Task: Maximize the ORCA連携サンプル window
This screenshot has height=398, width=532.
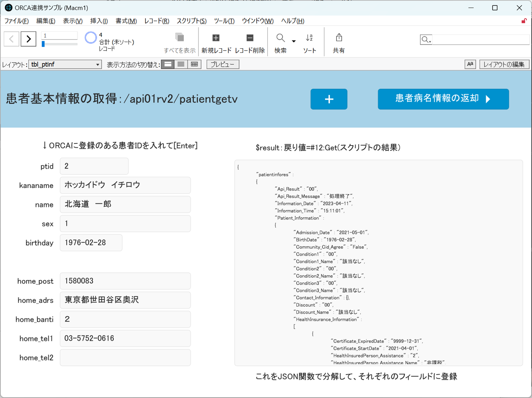Action: tap(495, 8)
